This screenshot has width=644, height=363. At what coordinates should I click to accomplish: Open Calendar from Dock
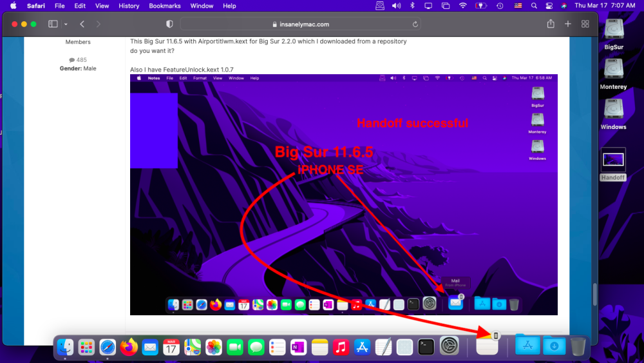point(171,347)
